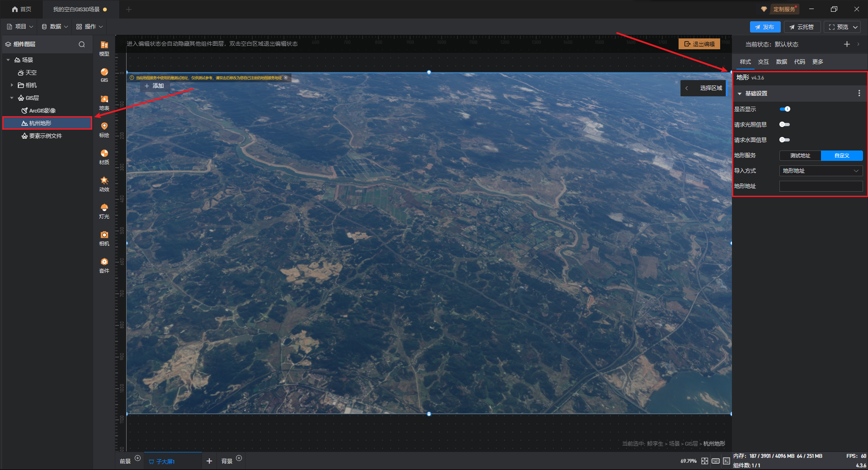The height and width of the screenshot is (470, 868).
Task: Select the GIS component icon
Action: pyautogui.click(x=104, y=75)
